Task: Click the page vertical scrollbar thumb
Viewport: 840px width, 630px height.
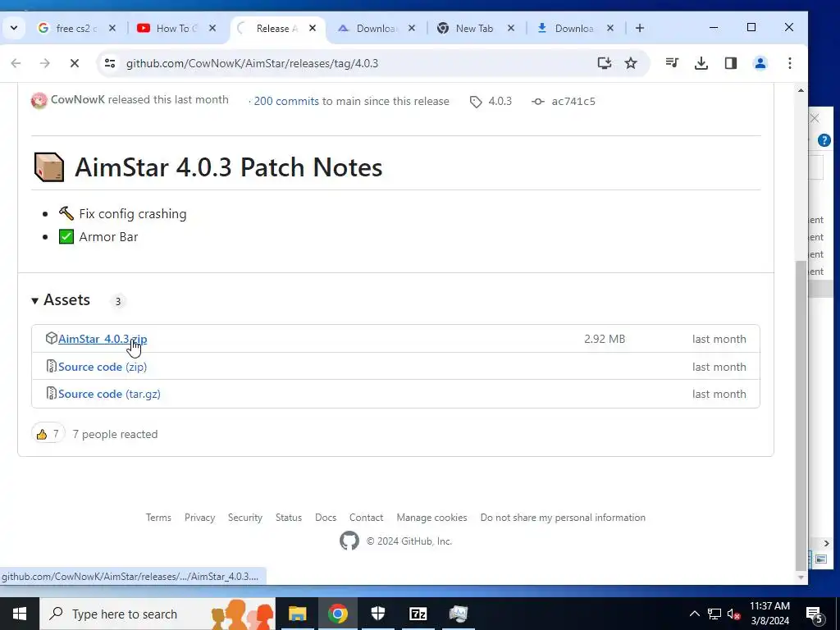Action: click(x=801, y=415)
